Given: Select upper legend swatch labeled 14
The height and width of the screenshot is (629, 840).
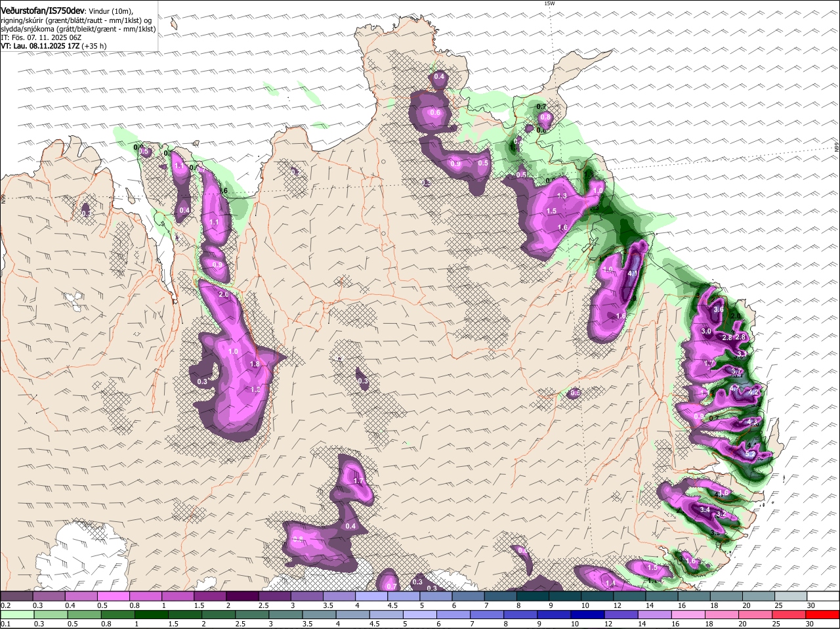Looking at the screenshot, I should (x=661, y=596).
